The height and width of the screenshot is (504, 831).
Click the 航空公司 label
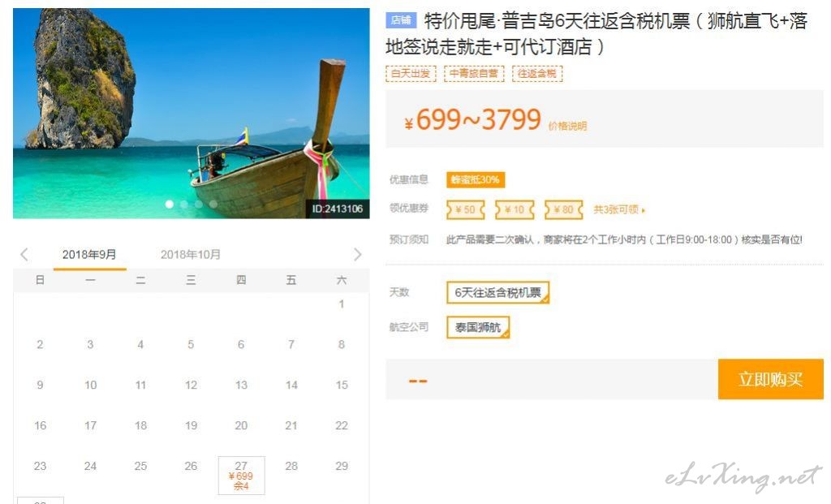point(409,327)
